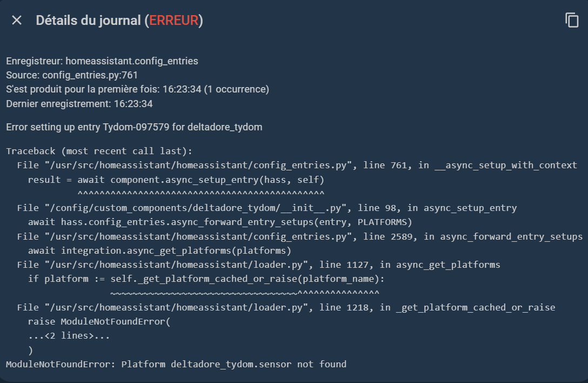Image resolution: width=588 pixels, height=383 pixels.
Task: Click the Enregistreur homeassistant.config_entries line
Action: [x=102, y=61]
